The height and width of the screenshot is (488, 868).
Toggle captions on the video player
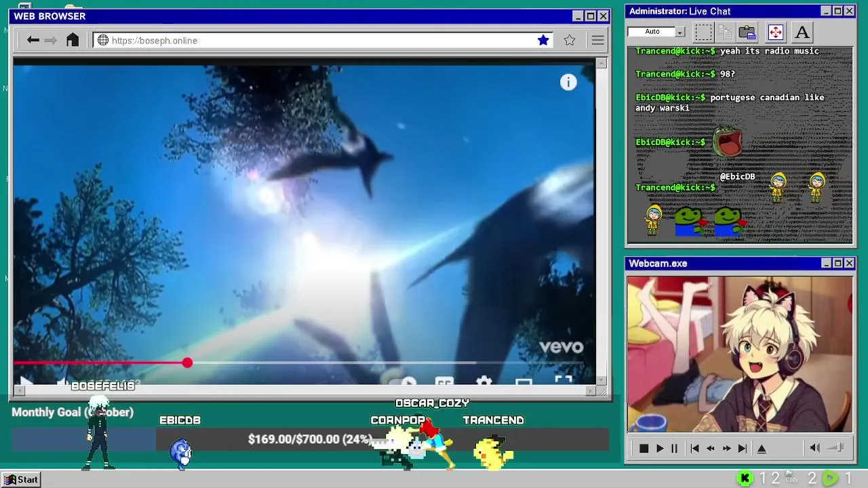point(444,382)
